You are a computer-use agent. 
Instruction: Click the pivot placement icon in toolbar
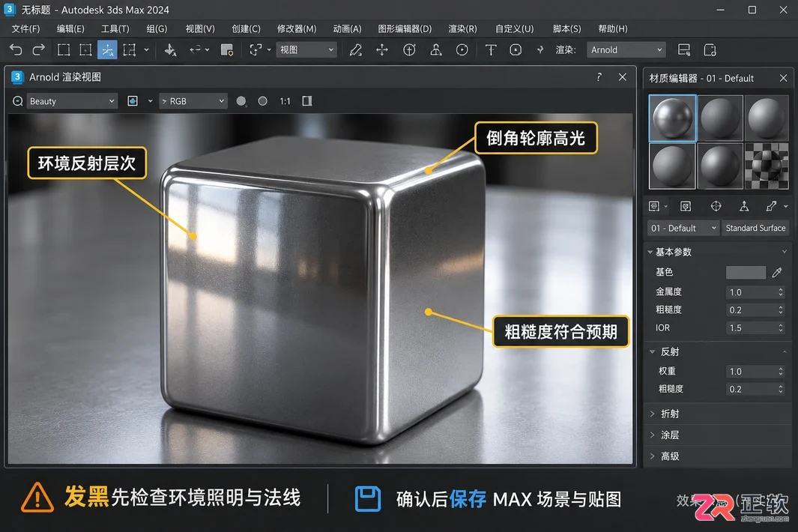tap(435, 50)
